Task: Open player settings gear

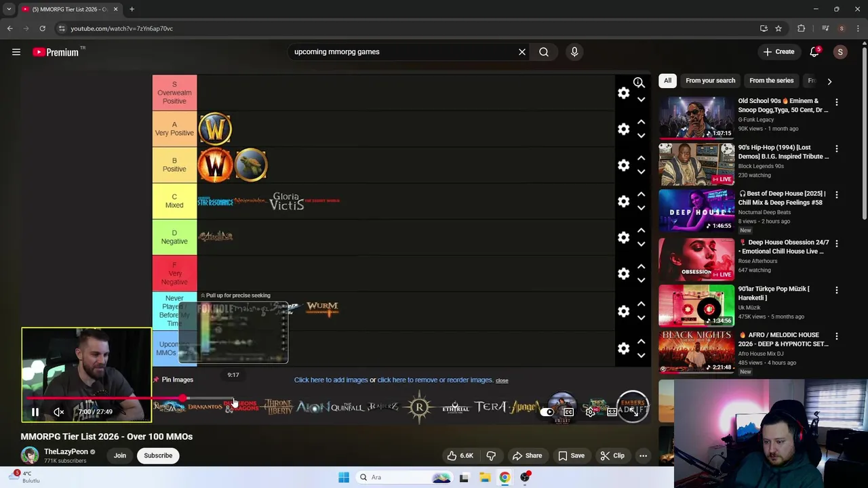Action: tap(591, 412)
